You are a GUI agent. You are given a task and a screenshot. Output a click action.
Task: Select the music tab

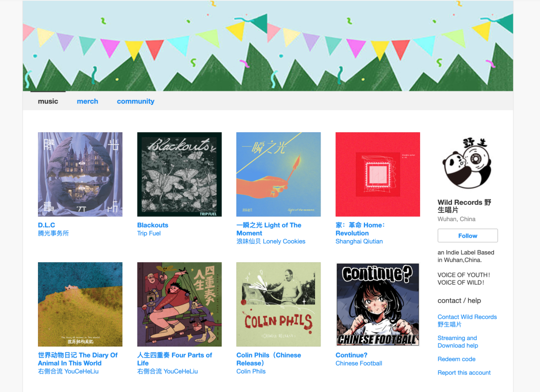[x=48, y=101]
